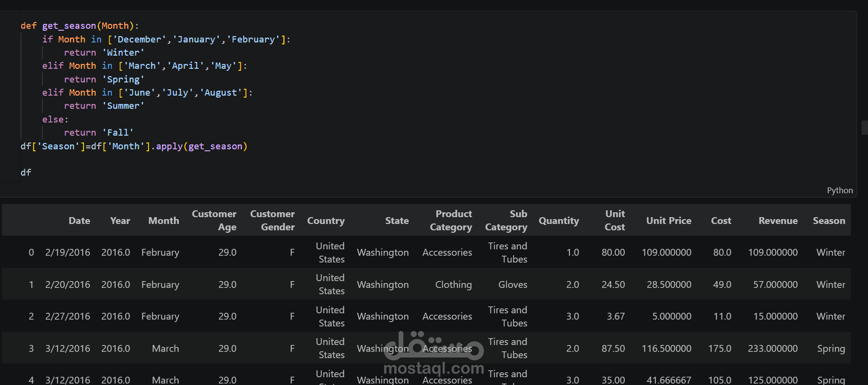Click the df['Season'] assignment line
This screenshot has height=385, width=868.
pyautogui.click(x=134, y=146)
